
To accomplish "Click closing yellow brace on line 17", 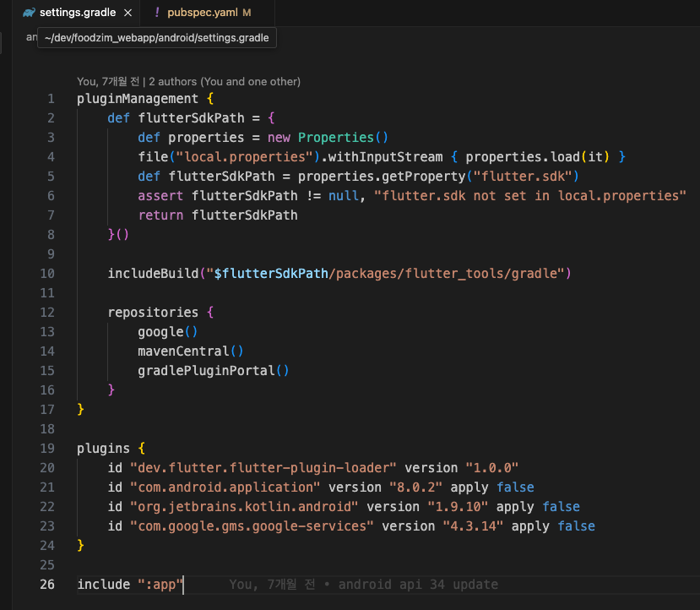I will click(x=80, y=410).
